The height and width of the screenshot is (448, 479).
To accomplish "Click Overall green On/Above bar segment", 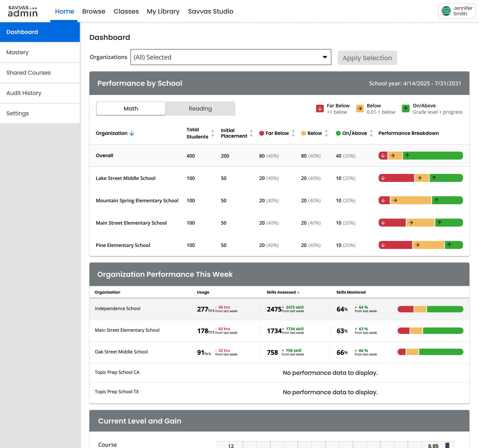I will [433, 156].
